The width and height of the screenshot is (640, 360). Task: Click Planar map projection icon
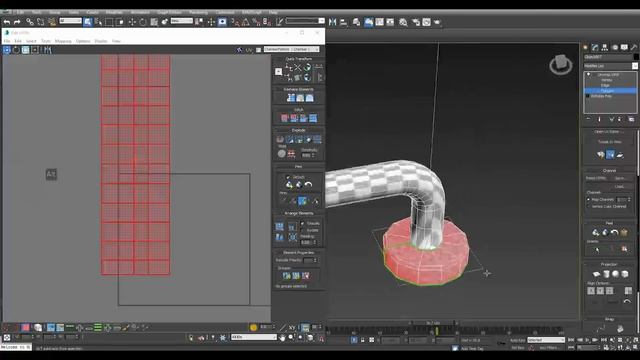596,274
